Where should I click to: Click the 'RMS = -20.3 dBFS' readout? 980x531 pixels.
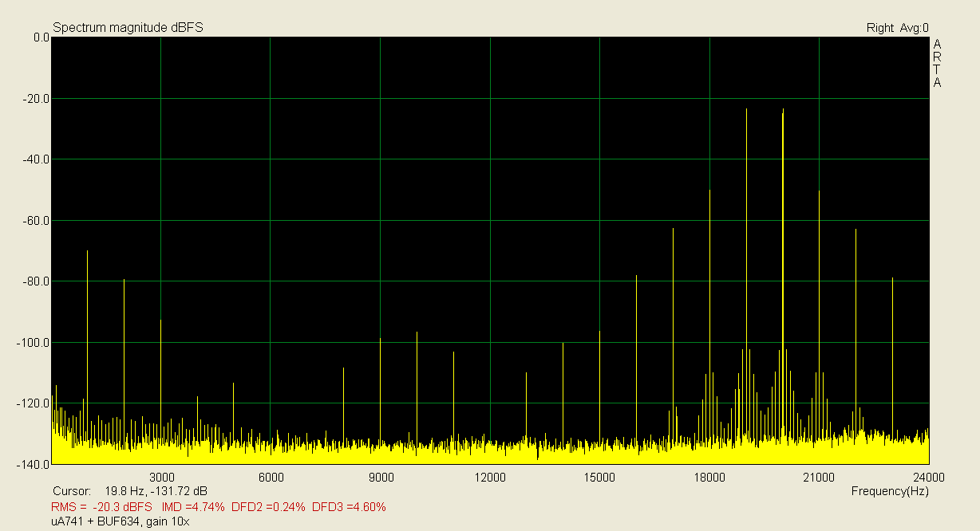tap(101, 507)
